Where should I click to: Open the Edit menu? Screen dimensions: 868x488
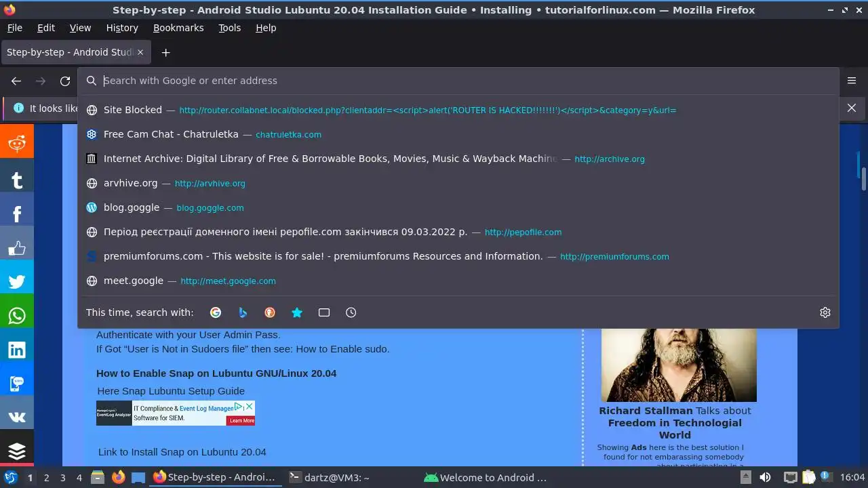coord(46,28)
